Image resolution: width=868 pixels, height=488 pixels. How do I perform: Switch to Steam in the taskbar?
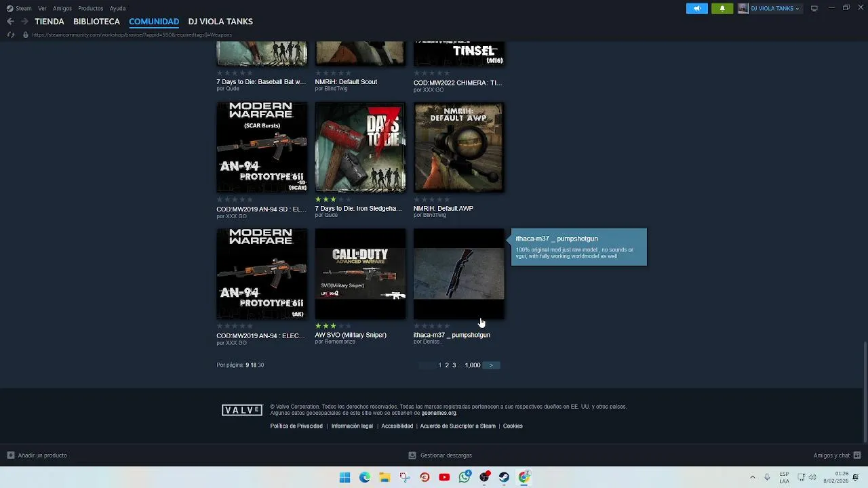tap(504, 477)
